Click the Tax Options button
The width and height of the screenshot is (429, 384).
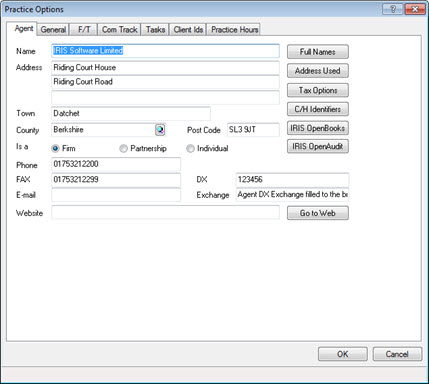[318, 90]
